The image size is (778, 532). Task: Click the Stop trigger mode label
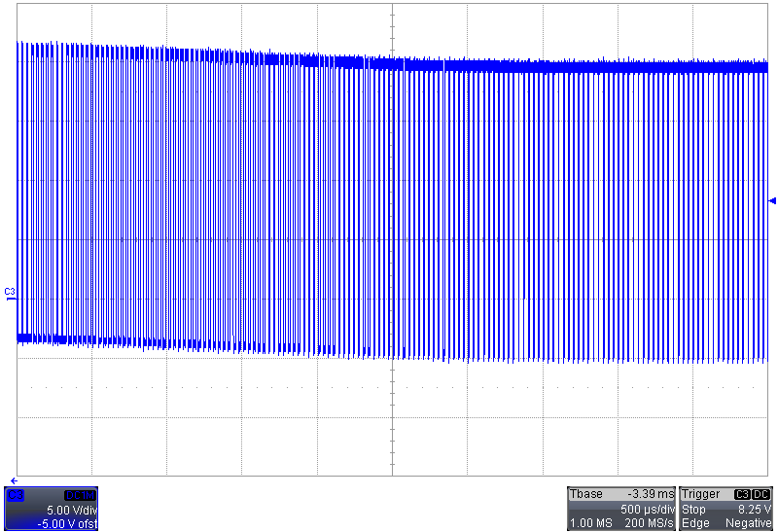(693, 510)
